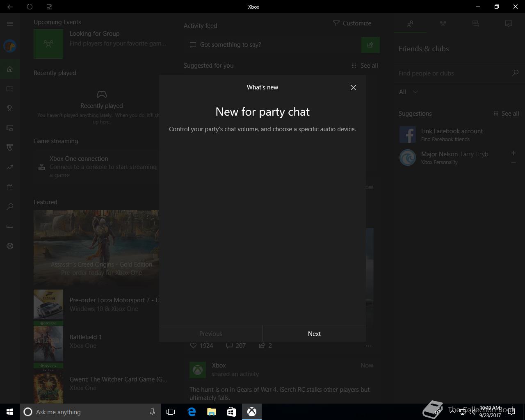525x420 pixels.
Task: Go back with title bar arrow
Action: (x=10, y=7)
